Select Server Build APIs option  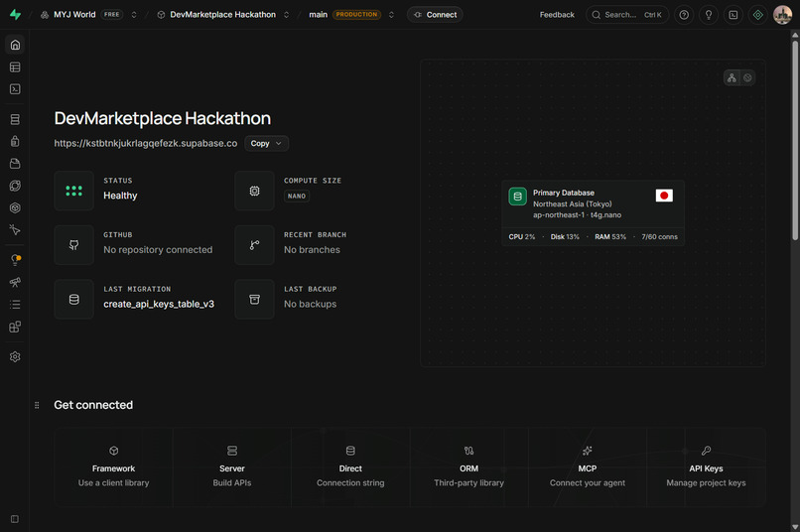232,467
